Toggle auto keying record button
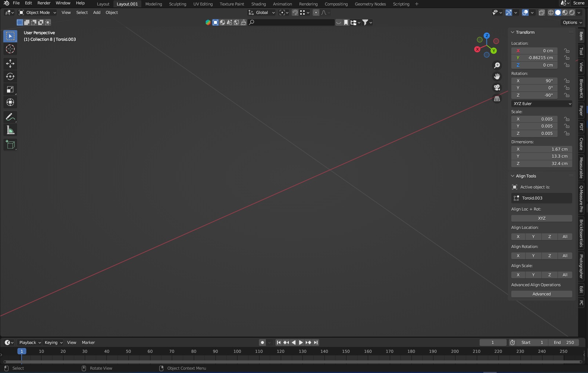The height and width of the screenshot is (373, 588). pyautogui.click(x=262, y=342)
